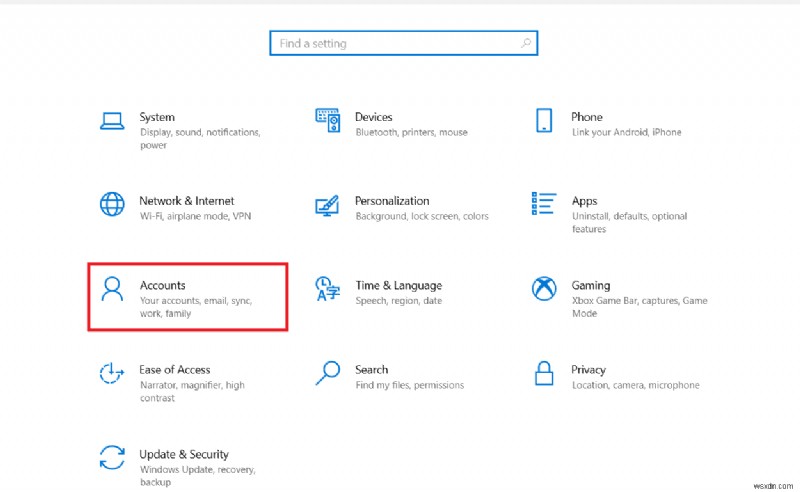The height and width of the screenshot is (492, 800).
Task: Go to the Gaming settings title
Action: pos(591,285)
